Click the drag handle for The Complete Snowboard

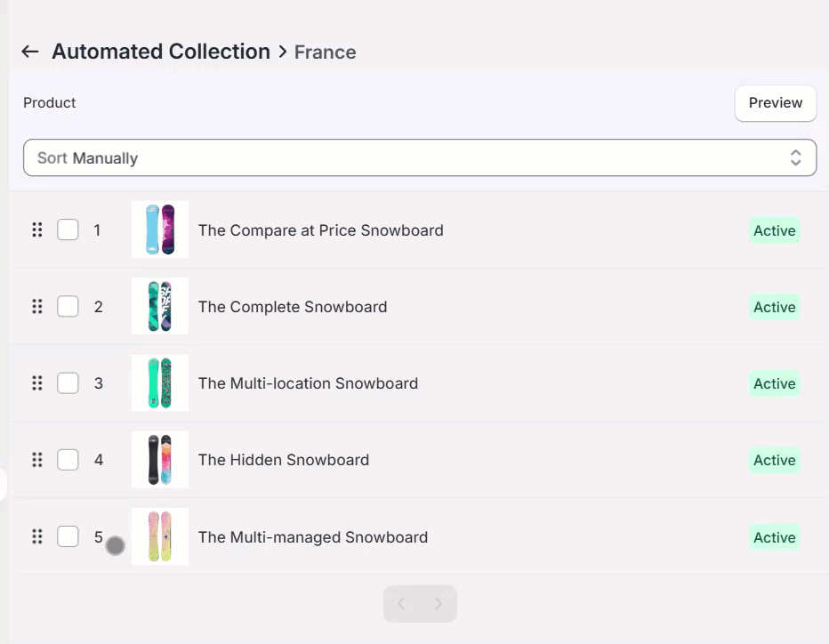tap(36, 306)
